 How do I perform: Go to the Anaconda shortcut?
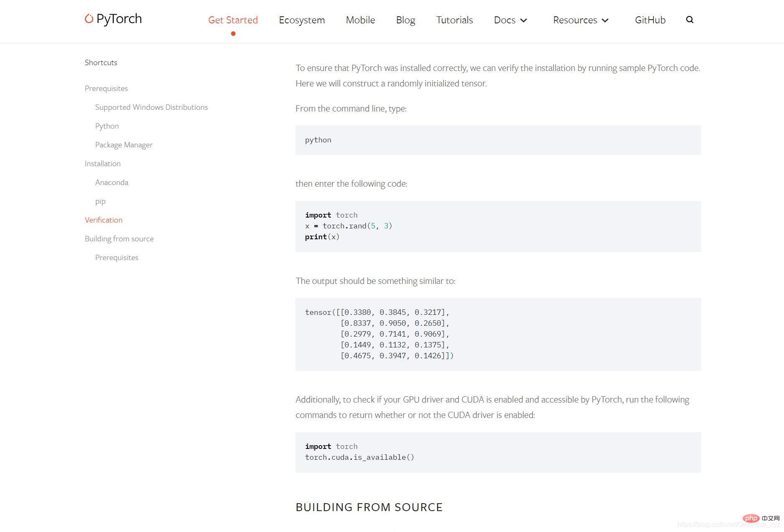pos(112,182)
